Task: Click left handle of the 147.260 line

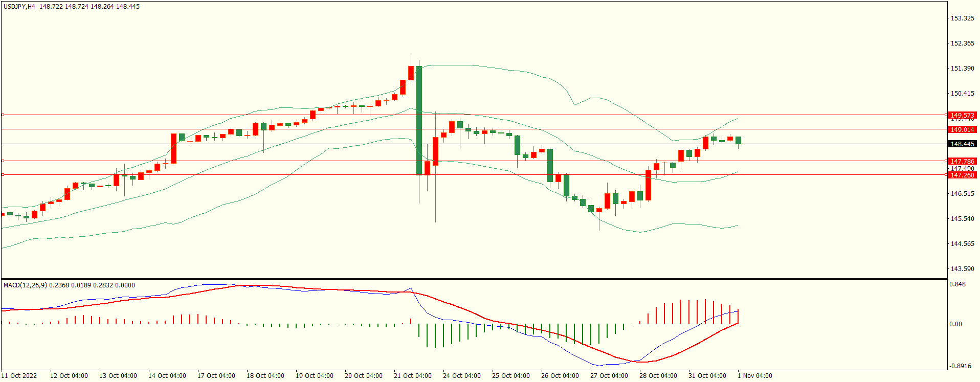Action: click(x=3, y=175)
